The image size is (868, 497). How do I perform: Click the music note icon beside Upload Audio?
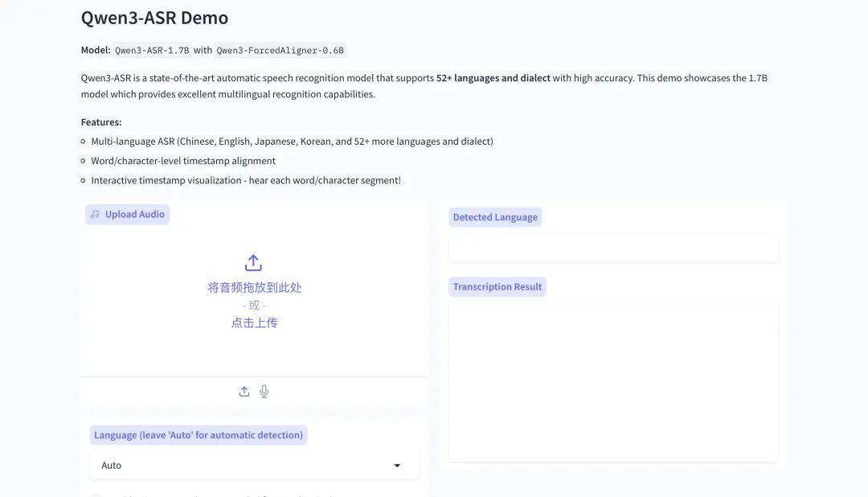coord(95,215)
